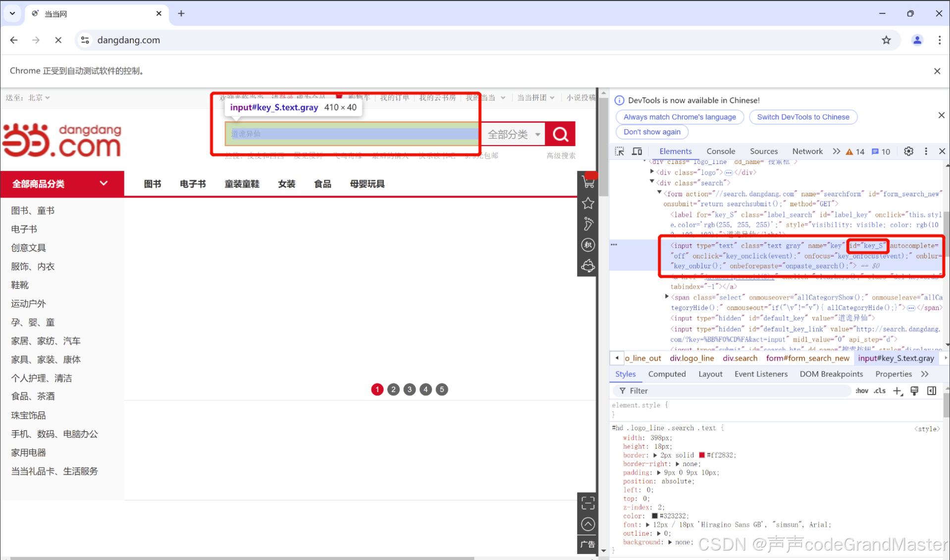
Task: Open the points (积) sidebar icon
Action: 588,245
